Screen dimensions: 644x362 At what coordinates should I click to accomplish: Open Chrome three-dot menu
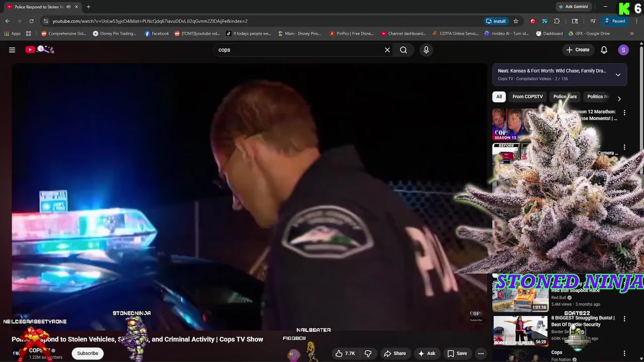tap(636, 21)
